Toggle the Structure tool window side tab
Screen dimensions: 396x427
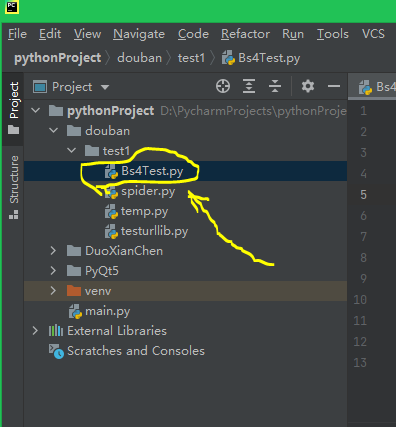pyautogui.click(x=13, y=187)
